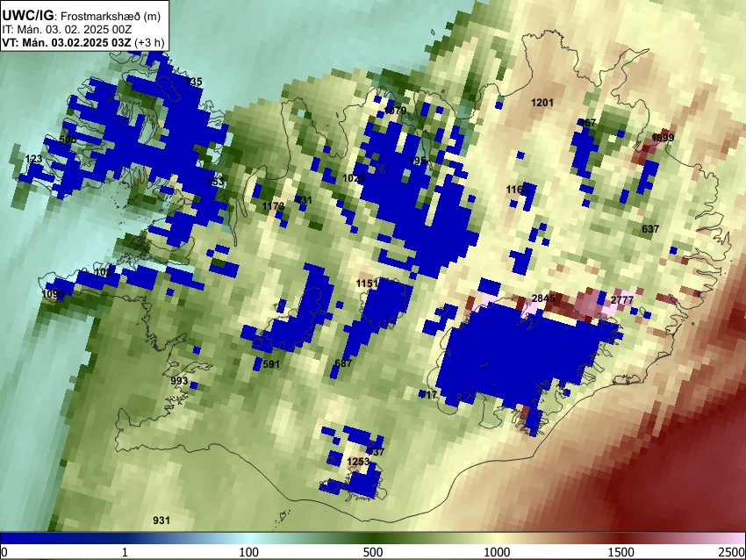Click the map value label 505
The width and height of the screenshot is (746, 560).
coord(68,140)
